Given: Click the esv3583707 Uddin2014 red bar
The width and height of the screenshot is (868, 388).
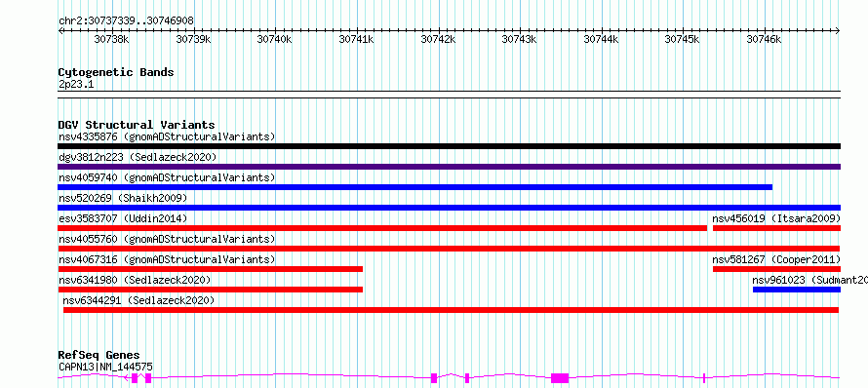Looking at the screenshot, I should (x=382, y=228).
